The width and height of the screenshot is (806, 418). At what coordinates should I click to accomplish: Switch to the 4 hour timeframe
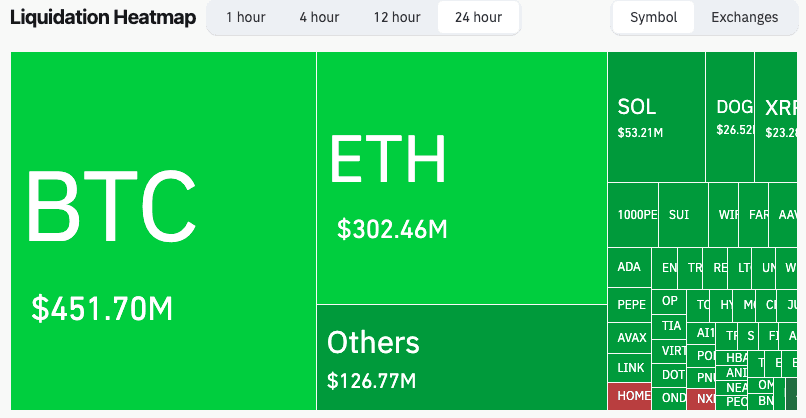click(319, 17)
